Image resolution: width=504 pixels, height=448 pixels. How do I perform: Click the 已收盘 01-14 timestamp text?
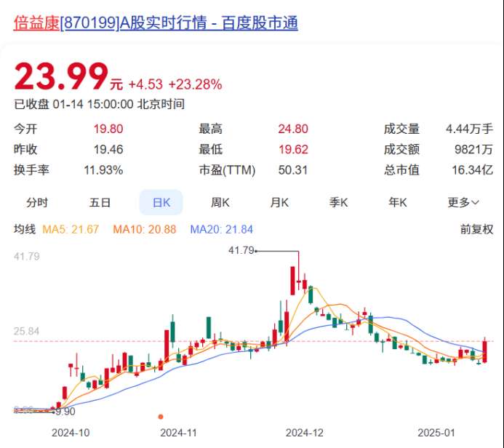pyautogui.click(x=99, y=105)
